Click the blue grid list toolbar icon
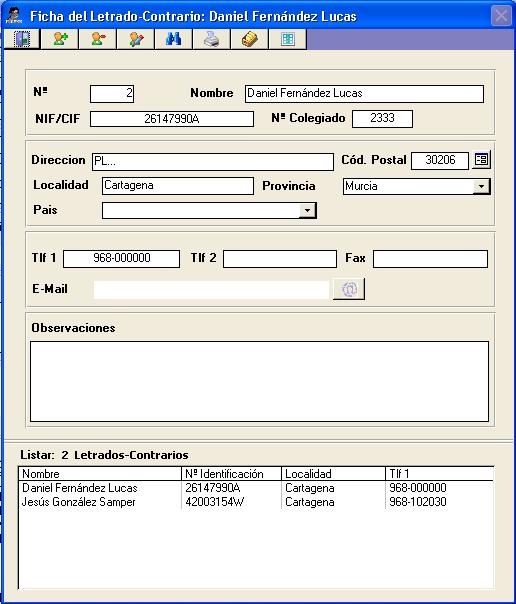 coord(288,39)
